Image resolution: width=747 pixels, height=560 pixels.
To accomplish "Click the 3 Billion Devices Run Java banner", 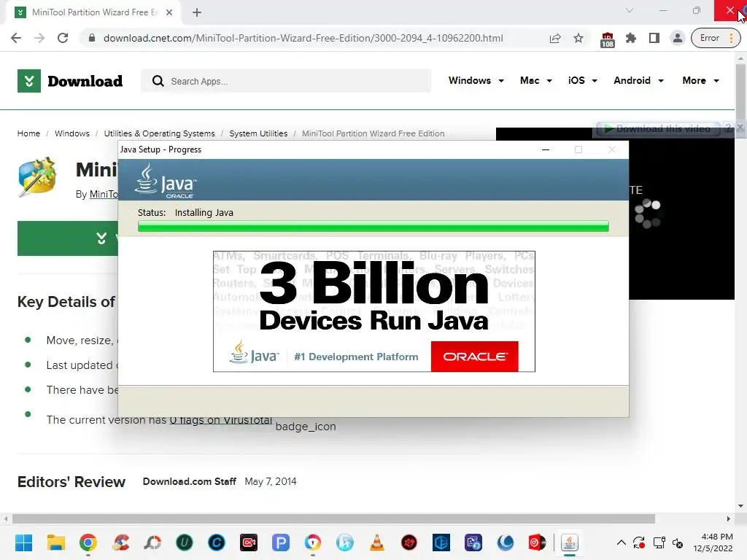I will click(x=374, y=311).
